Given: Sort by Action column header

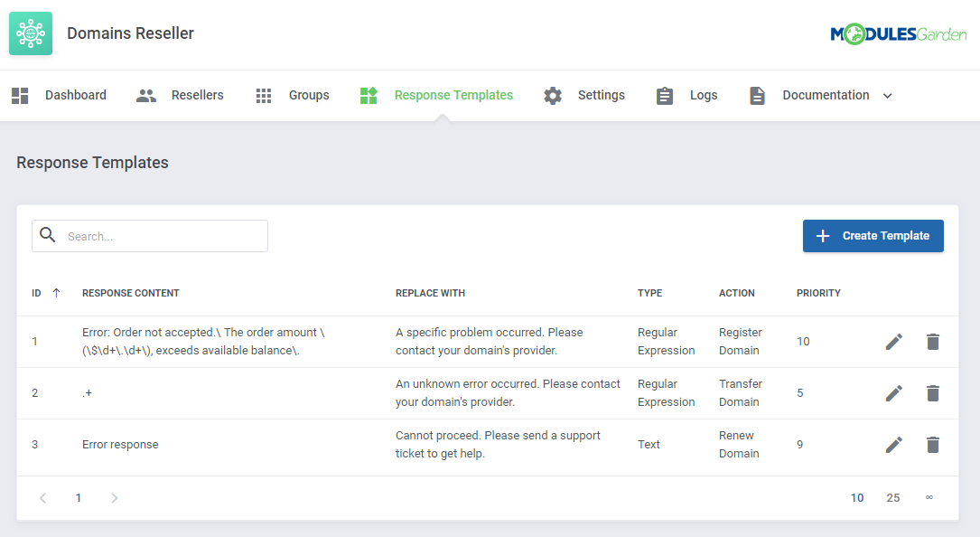Looking at the screenshot, I should coord(737,293).
